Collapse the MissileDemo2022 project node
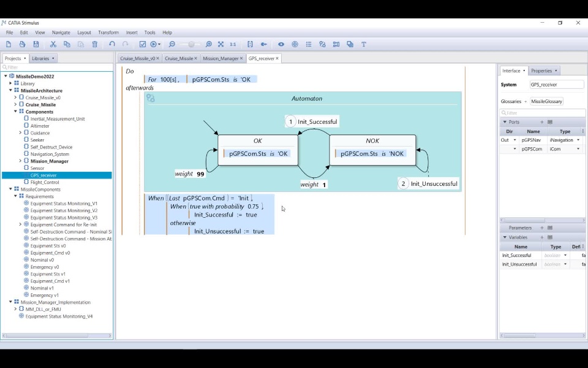This screenshot has height=368, width=588. (x=6, y=76)
